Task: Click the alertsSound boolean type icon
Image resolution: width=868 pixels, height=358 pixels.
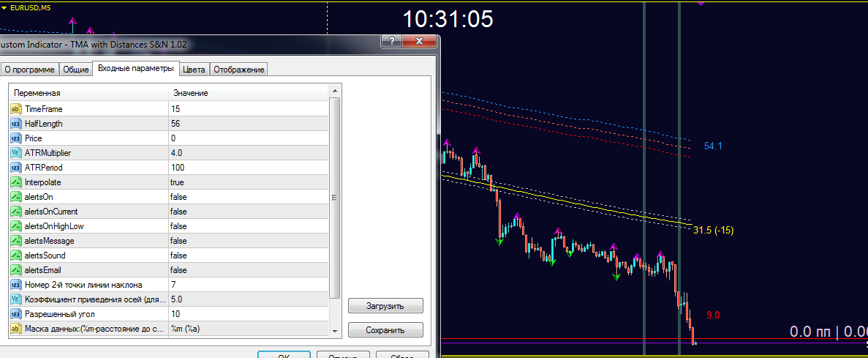Action: click(15, 256)
